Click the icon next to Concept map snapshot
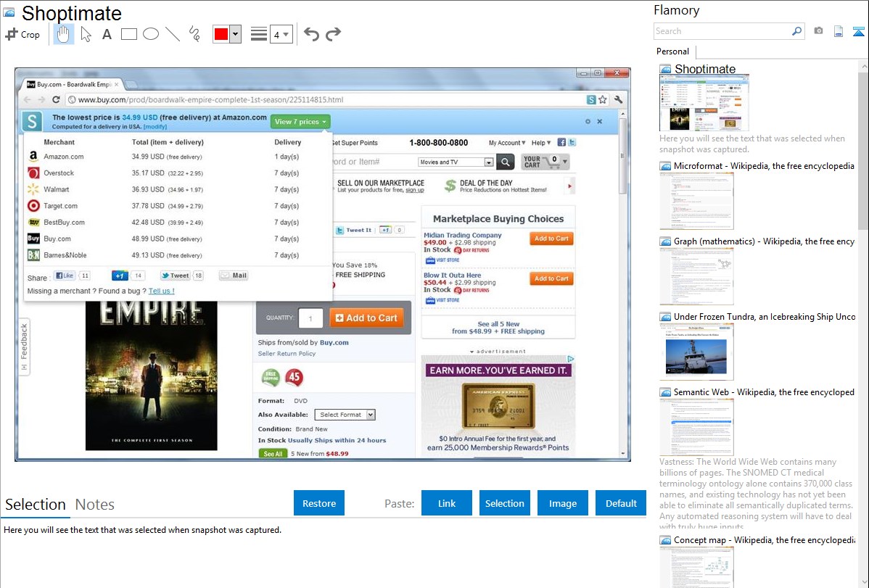The image size is (869, 588). (665, 540)
